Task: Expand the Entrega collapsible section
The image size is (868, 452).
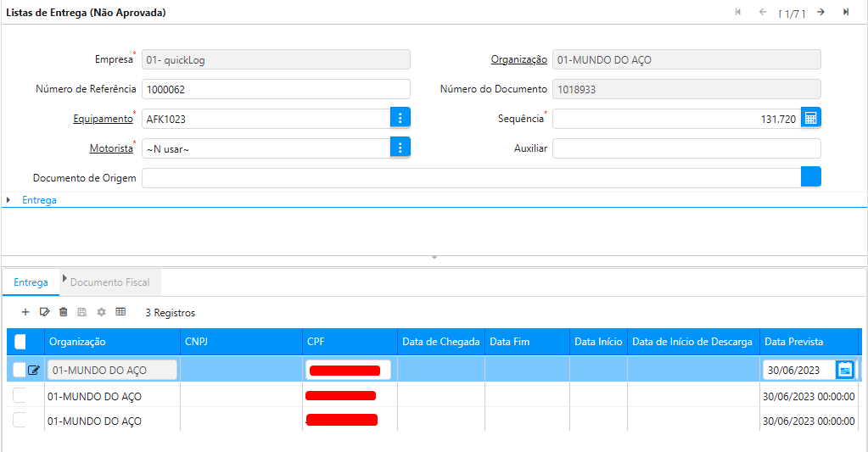Action: [x=39, y=200]
